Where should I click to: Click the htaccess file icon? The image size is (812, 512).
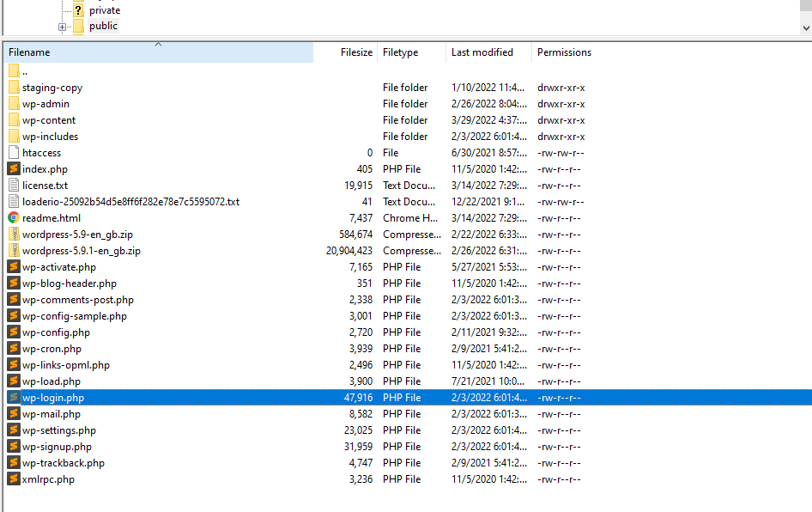click(x=15, y=152)
